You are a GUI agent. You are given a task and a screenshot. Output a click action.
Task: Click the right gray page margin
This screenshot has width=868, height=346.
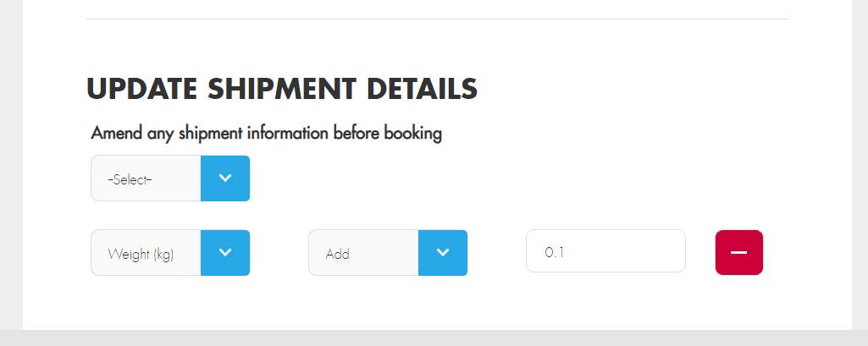(x=860, y=169)
